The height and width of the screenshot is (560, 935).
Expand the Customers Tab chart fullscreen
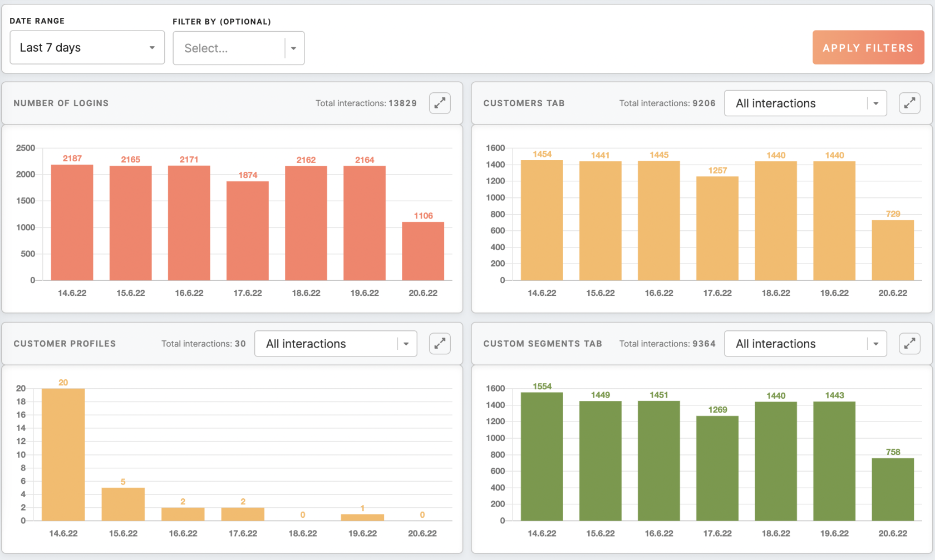coord(909,103)
